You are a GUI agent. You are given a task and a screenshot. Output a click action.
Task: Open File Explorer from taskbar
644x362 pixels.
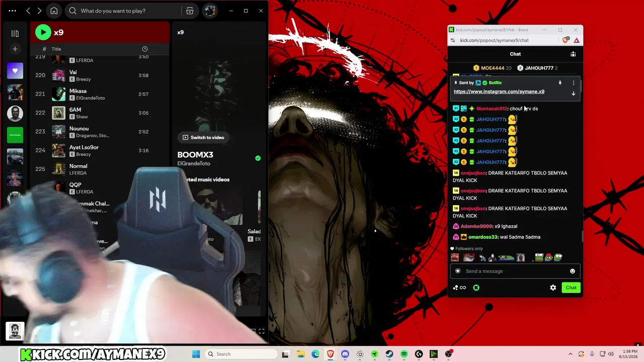pyautogui.click(x=300, y=354)
